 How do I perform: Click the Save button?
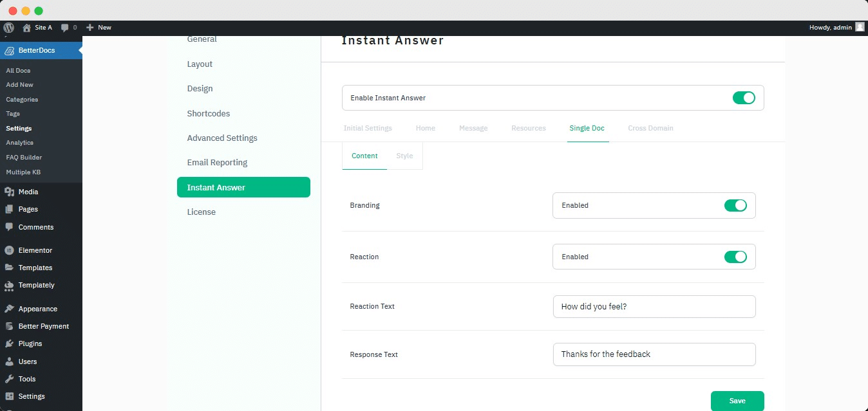(x=737, y=400)
